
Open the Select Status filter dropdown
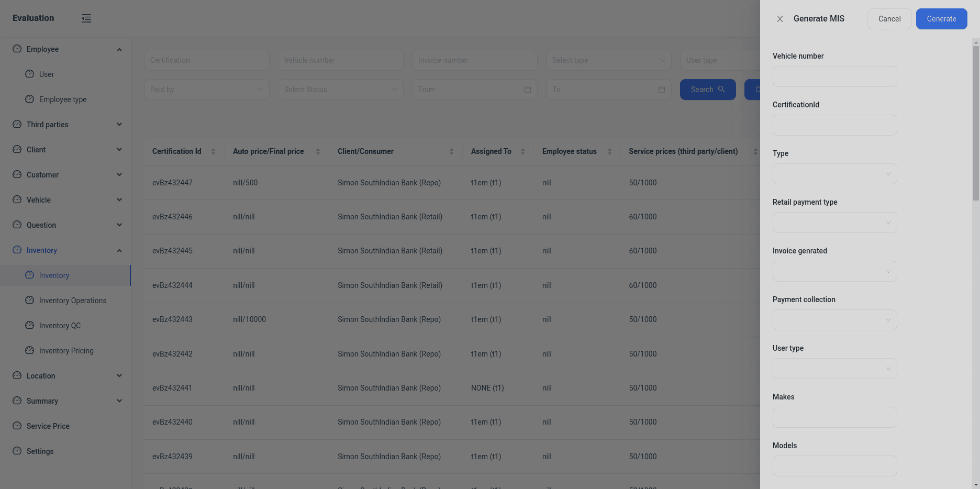tap(340, 90)
